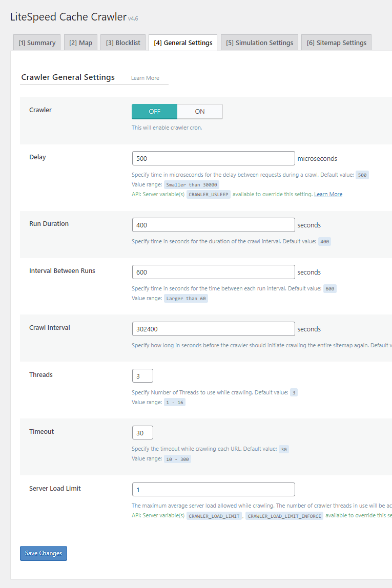
Task: Click the Delay microseconds input field
Action: [213, 158]
